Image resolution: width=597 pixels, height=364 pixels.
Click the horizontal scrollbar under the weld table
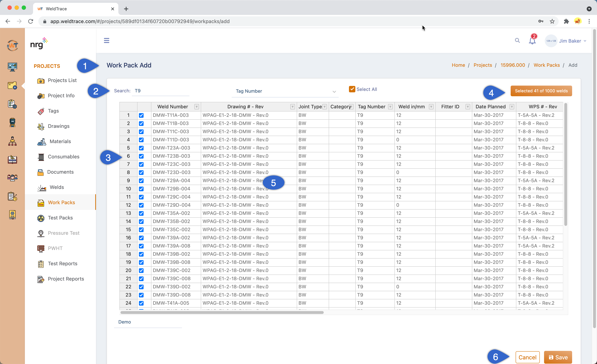[x=222, y=312]
